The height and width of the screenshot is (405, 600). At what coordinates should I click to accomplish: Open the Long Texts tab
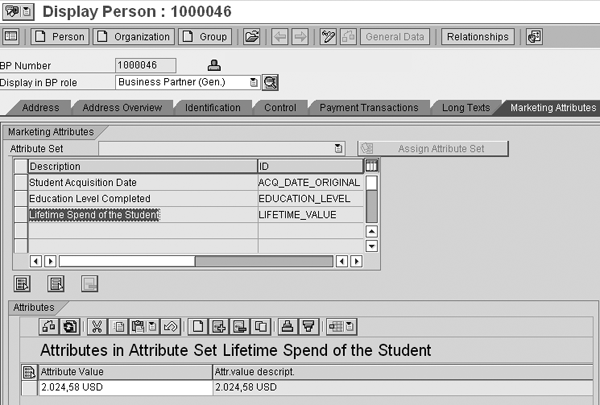click(466, 108)
